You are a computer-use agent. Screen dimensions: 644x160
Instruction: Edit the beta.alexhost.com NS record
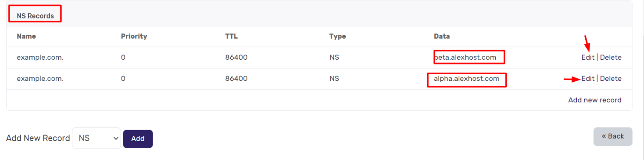588,57
